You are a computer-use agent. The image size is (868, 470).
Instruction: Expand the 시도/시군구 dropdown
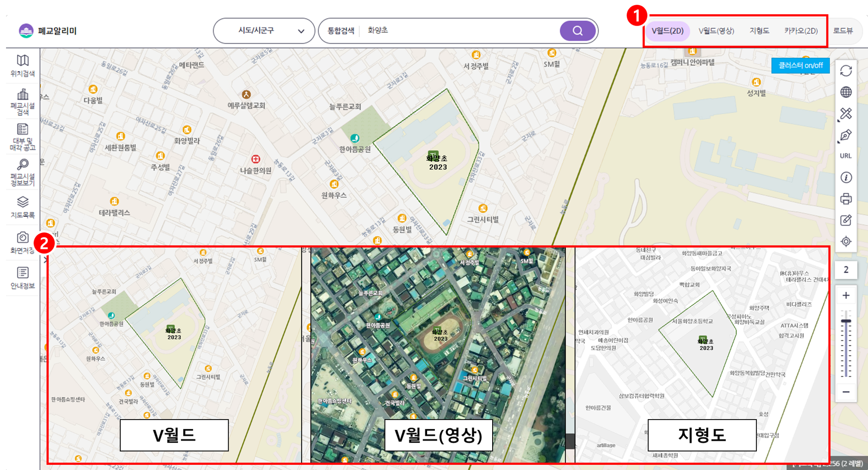tap(264, 31)
